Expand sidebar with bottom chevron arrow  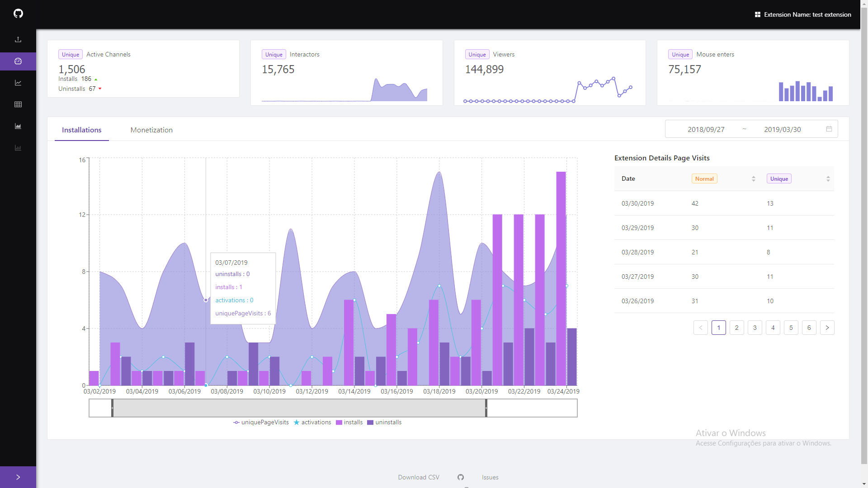click(18, 477)
